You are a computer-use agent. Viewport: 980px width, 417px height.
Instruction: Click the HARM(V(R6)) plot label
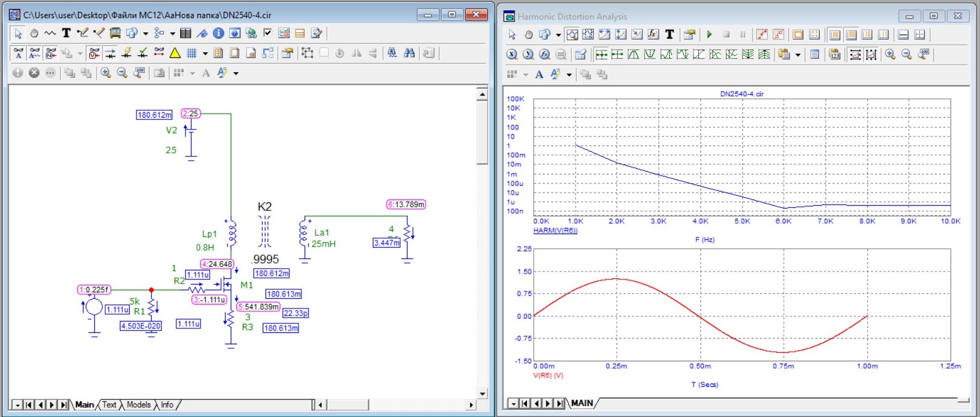(x=555, y=231)
